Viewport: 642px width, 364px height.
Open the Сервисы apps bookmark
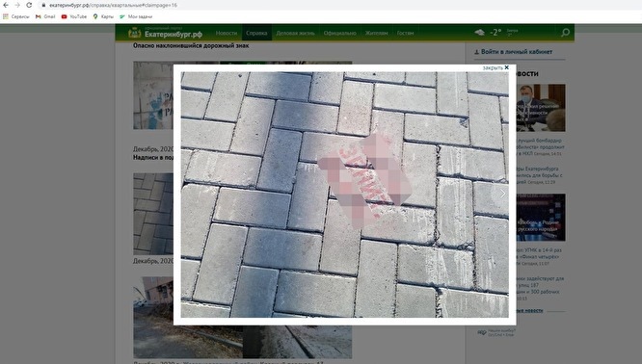(16, 16)
